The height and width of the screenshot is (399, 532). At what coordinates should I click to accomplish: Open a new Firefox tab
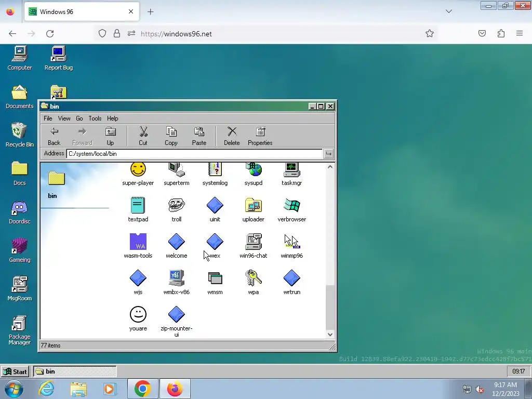pos(150,12)
